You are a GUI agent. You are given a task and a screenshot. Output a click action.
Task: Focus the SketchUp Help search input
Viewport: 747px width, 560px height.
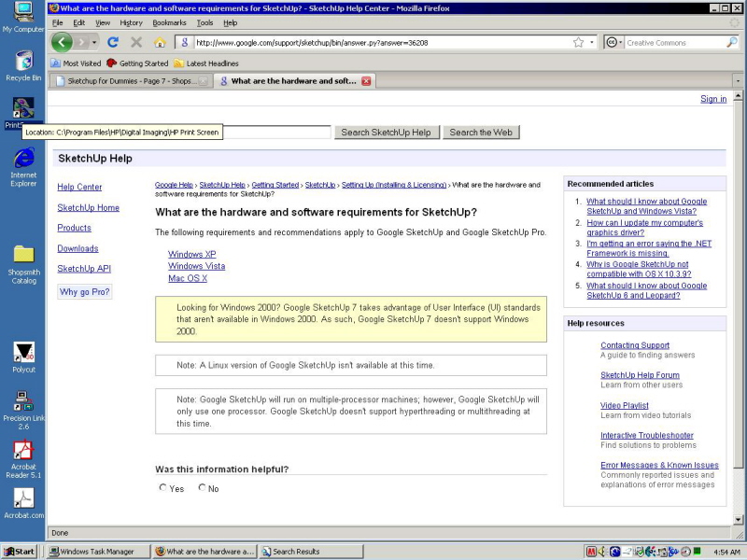click(x=276, y=133)
